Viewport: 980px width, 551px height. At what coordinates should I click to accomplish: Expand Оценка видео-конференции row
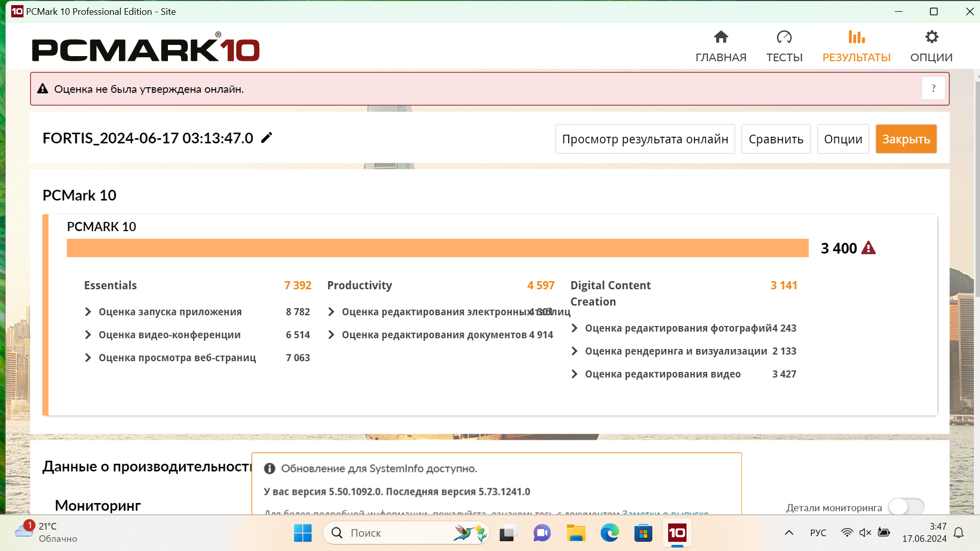pyautogui.click(x=88, y=335)
